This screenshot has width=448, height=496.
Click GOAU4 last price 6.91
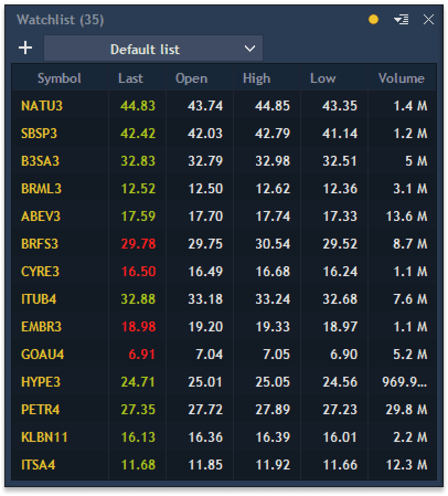pyautogui.click(x=142, y=354)
